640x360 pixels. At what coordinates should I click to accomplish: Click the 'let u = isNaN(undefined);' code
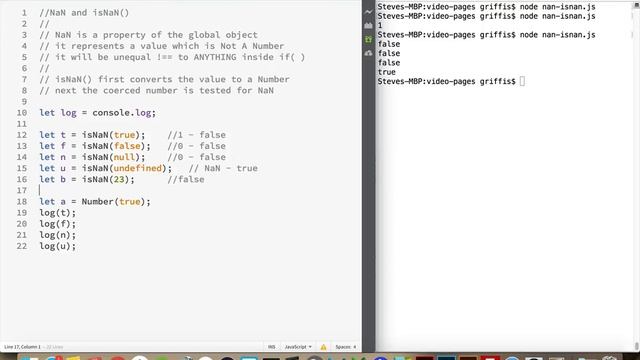pyautogui.click(x=106, y=168)
